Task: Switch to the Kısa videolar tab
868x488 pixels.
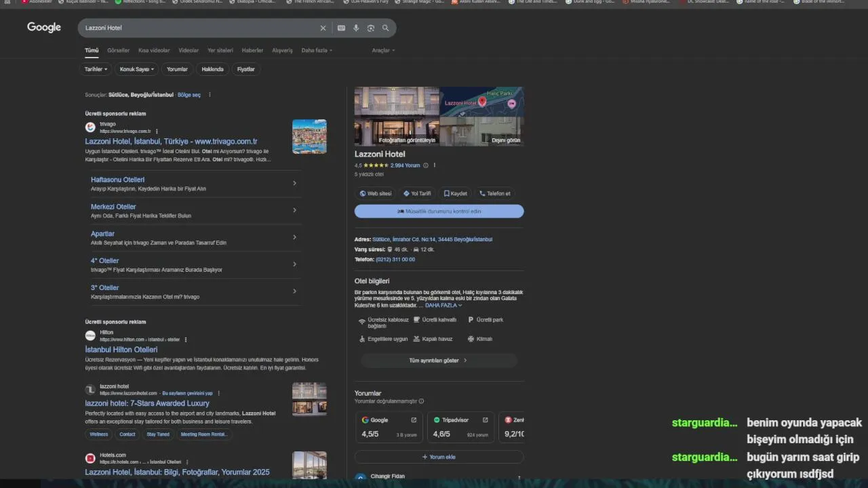Action: click(154, 50)
